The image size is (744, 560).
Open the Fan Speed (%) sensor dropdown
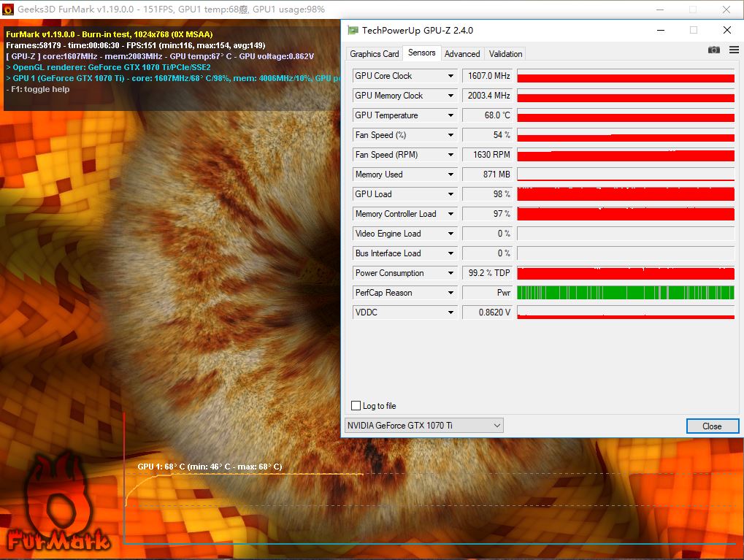point(450,135)
